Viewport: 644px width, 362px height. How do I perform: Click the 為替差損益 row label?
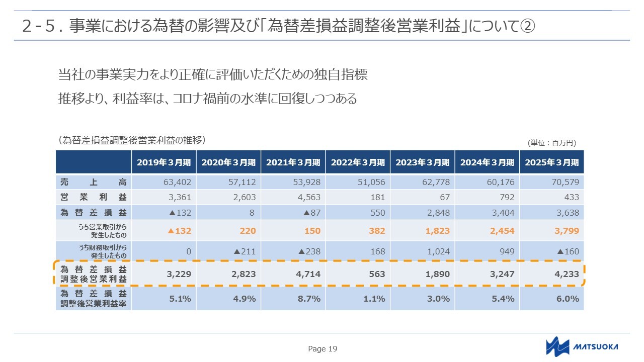(x=94, y=213)
